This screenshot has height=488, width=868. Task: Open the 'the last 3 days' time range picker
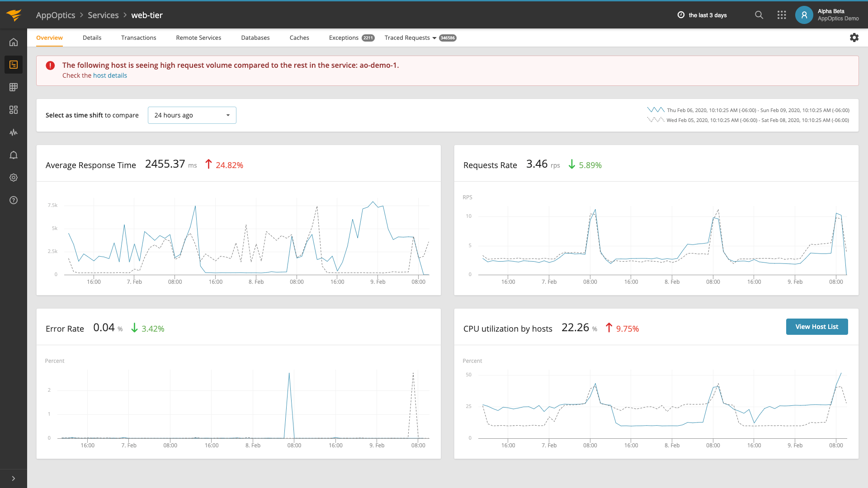tap(702, 15)
